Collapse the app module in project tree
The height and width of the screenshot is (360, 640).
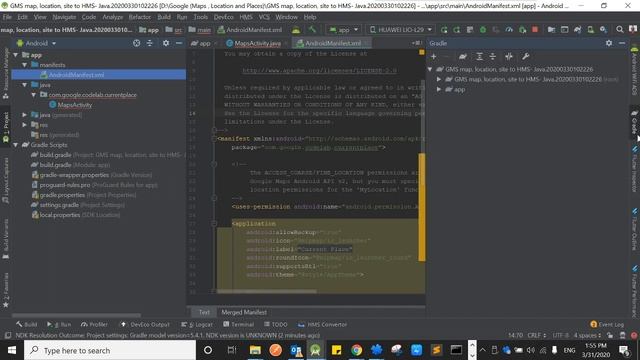16,55
